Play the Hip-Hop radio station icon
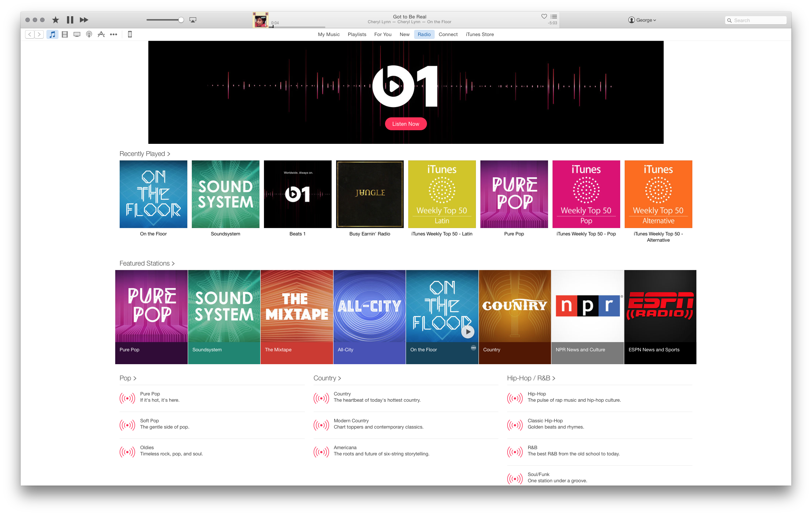 click(515, 398)
